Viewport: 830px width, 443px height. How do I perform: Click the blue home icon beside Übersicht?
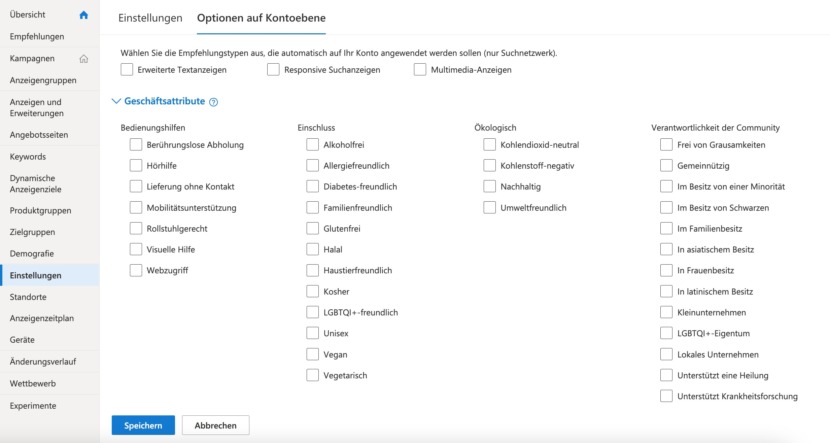click(84, 15)
